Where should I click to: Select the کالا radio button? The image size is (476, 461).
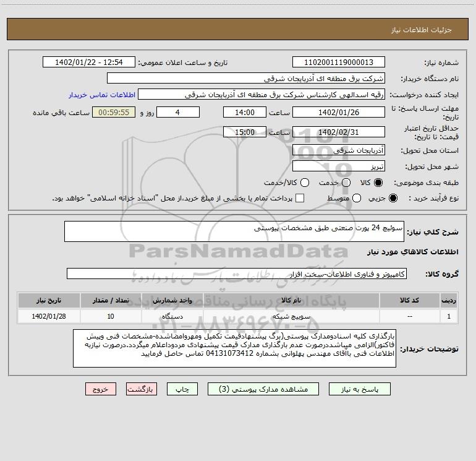[x=378, y=183]
